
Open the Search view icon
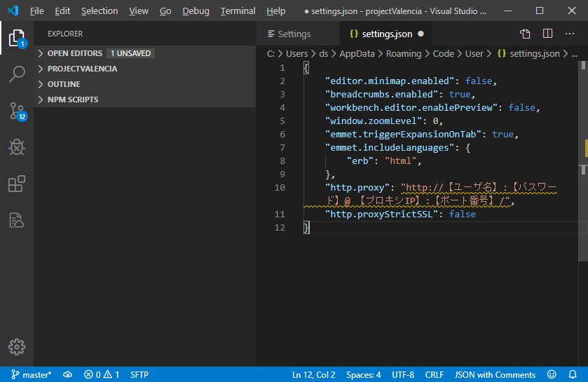[x=17, y=74]
